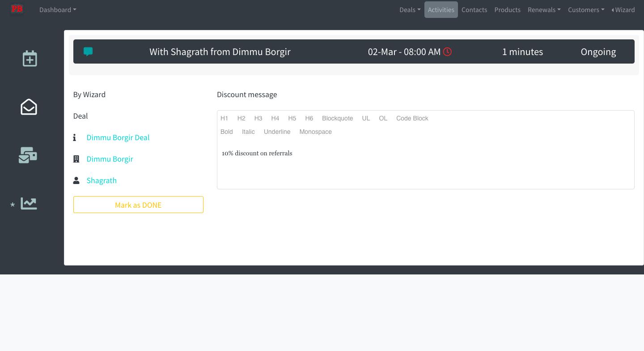Click the '1 minutes' duration text
The width and height of the screenshot is (644, 351).
tap(522, 52)
